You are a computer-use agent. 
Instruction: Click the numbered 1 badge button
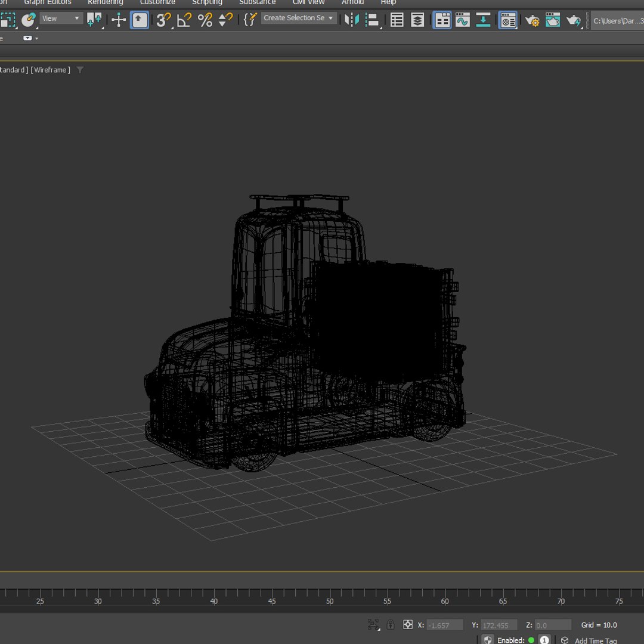tap(544, 640)
